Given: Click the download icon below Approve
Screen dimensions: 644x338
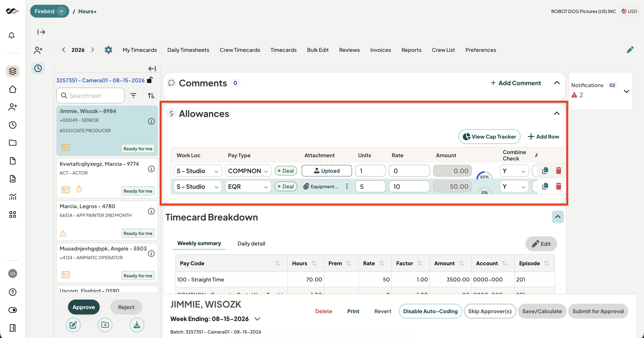Looking at the screenshot, I should tap(137, 325).
